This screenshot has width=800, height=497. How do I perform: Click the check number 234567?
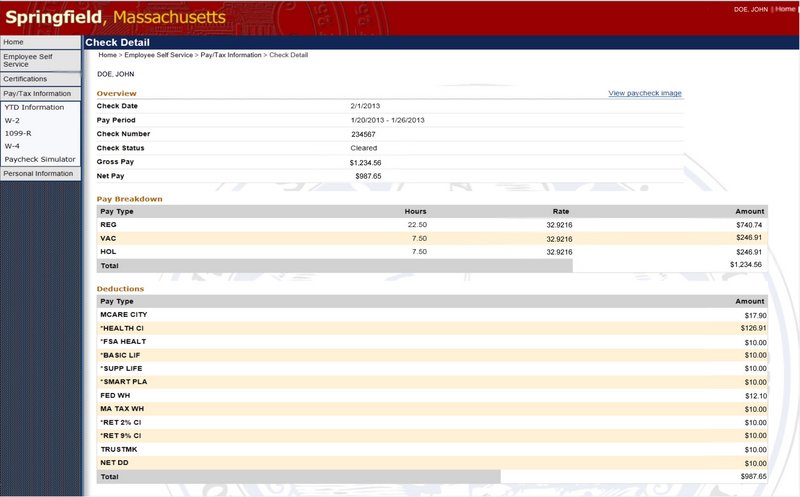tap(363, 135)
